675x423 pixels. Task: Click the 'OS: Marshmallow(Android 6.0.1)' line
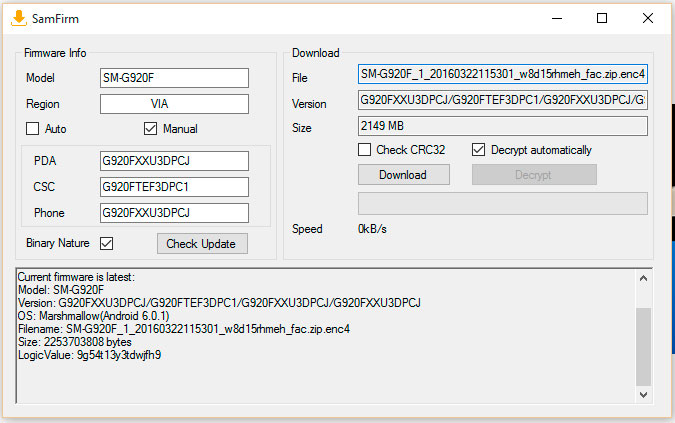point(93,316)
